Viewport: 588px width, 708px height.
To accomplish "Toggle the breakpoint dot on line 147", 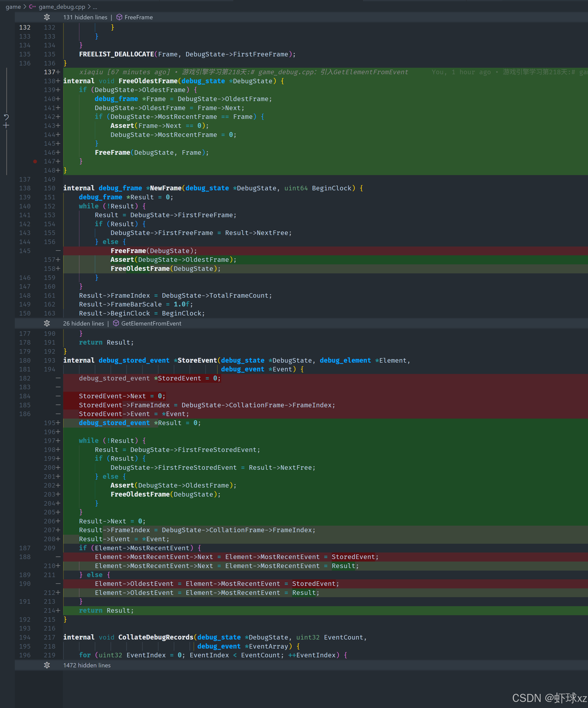I will [x=35, y=162].
